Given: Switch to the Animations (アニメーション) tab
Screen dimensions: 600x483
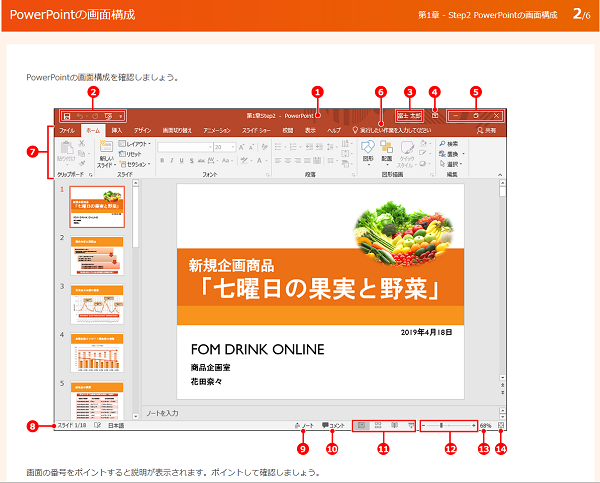Looking at the screenshot, I should coord(217,131).
